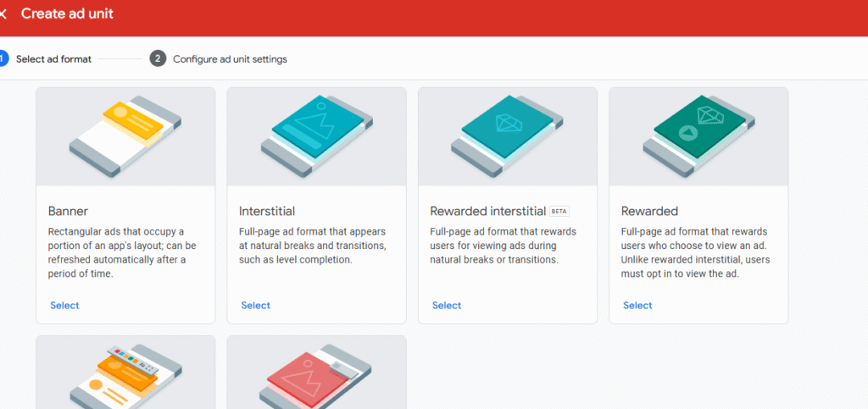The width and height of the screenshot is (868, 409).
Task: Click the Rewarded ad format illustration
Action: click(x=698, y=136)
